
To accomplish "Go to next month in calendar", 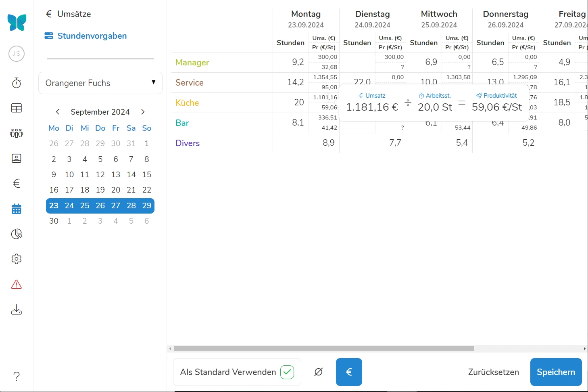I will (x=143, y=112).
